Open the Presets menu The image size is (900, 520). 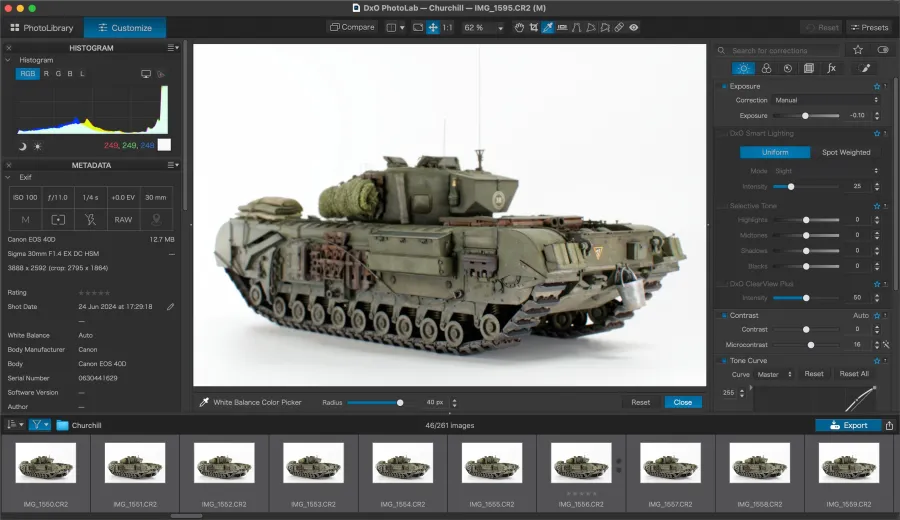coord(870,28)
